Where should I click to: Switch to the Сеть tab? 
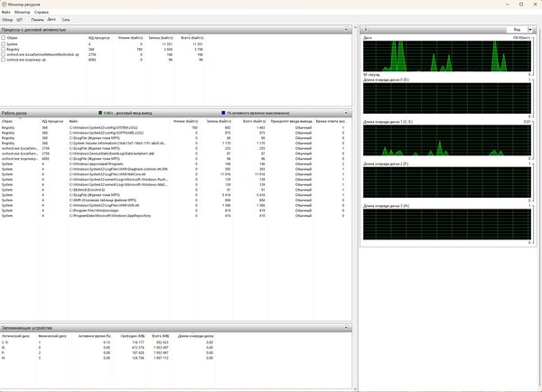(66, 20)
